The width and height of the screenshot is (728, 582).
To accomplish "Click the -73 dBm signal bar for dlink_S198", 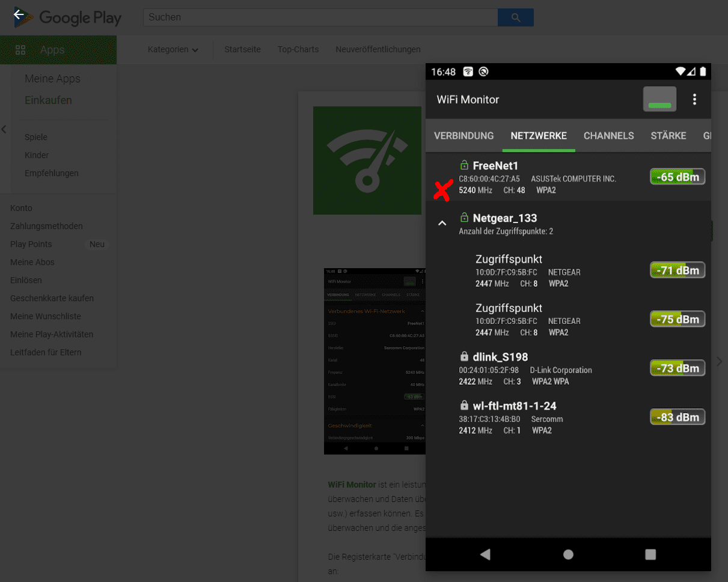I will [678, 368].
